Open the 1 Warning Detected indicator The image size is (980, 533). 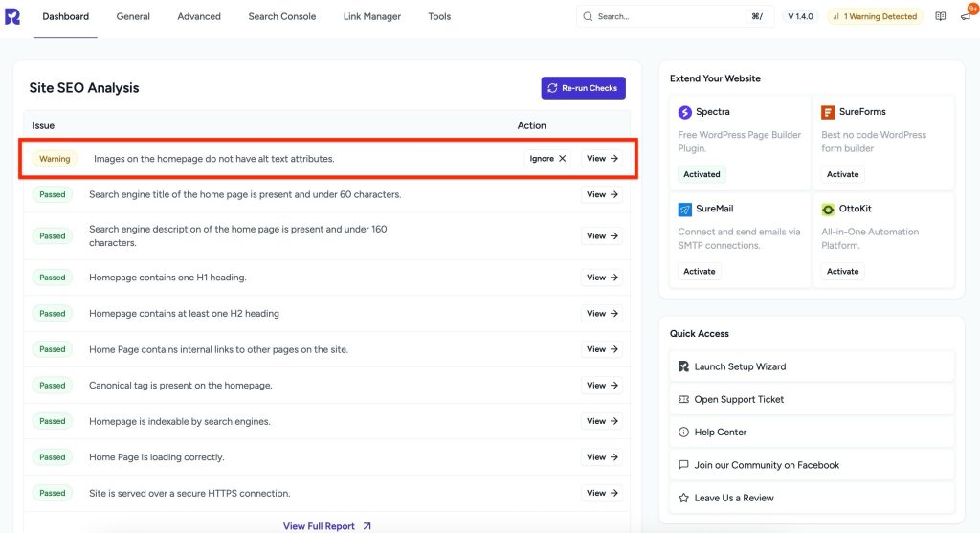[874, 16]
